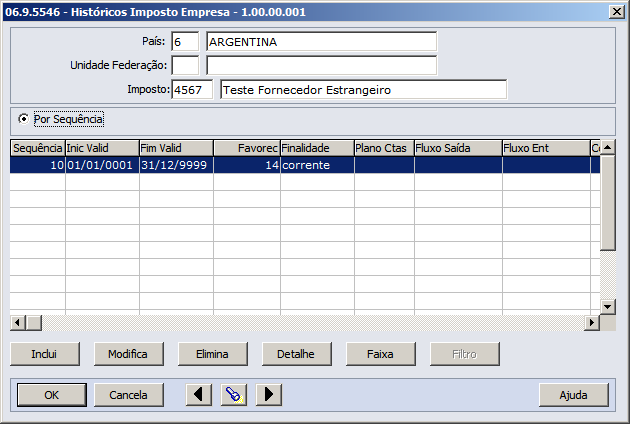
Task: Go to next record with right arrow
Action: pos(269,395)
